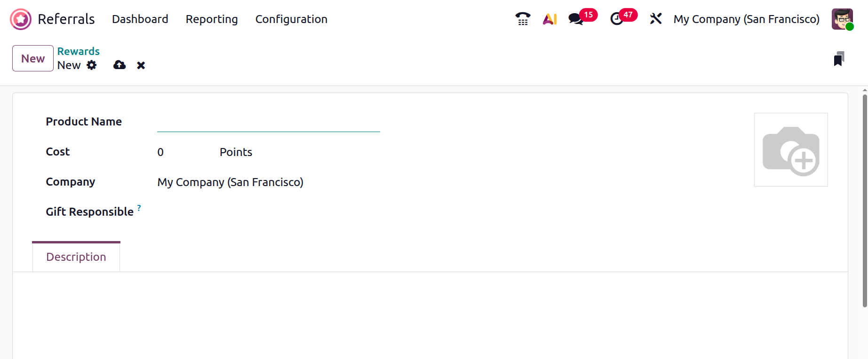Open the Configuration menu
This screenshot has width=868, height=359.
[x=291, y=19]
